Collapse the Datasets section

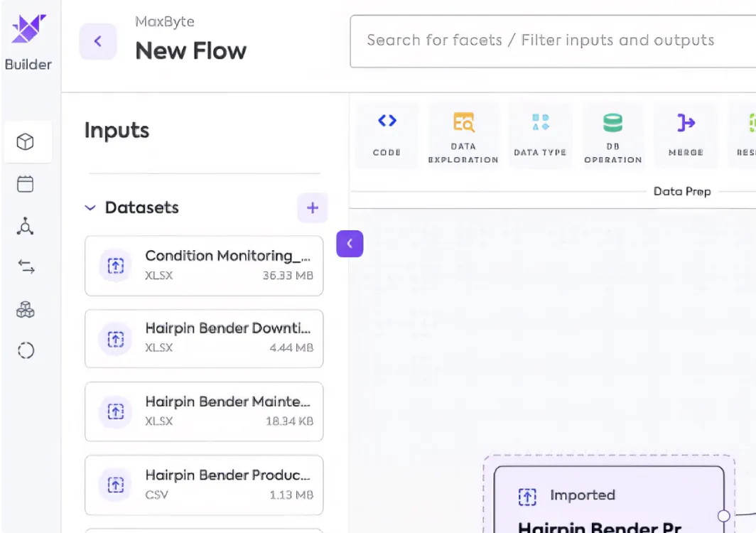[x=90, y=208]
